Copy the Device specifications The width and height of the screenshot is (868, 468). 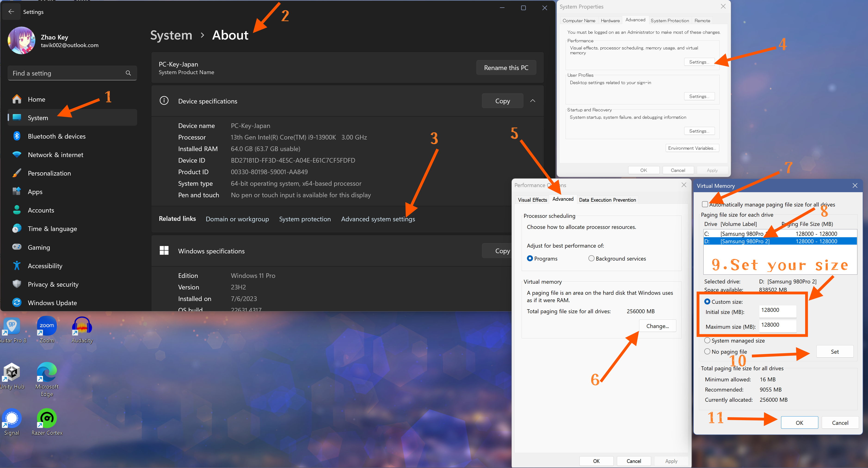point(502,101)
